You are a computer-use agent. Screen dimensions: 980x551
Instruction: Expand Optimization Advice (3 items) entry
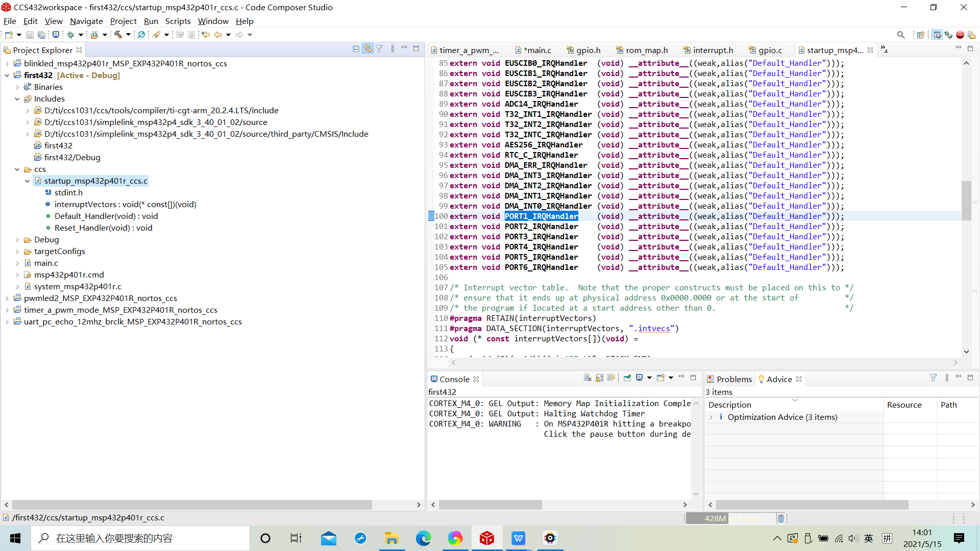(x=711, y=417)
